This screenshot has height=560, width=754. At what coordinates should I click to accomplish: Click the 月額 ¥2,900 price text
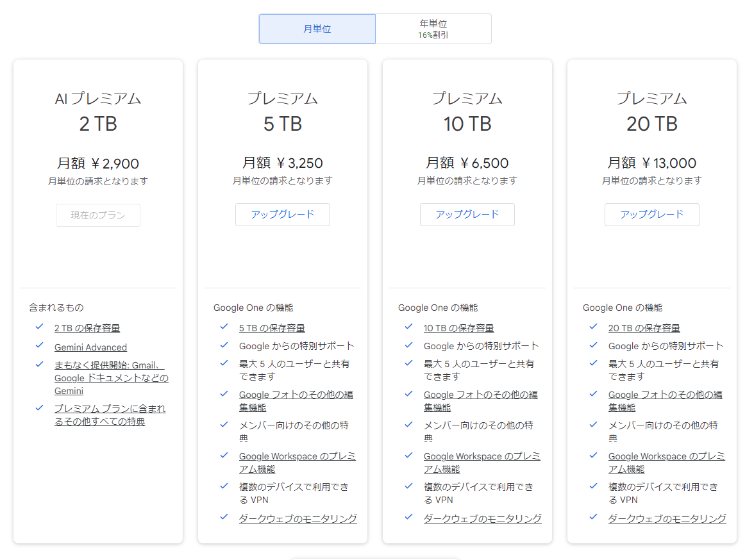click(x=98, y=163)
